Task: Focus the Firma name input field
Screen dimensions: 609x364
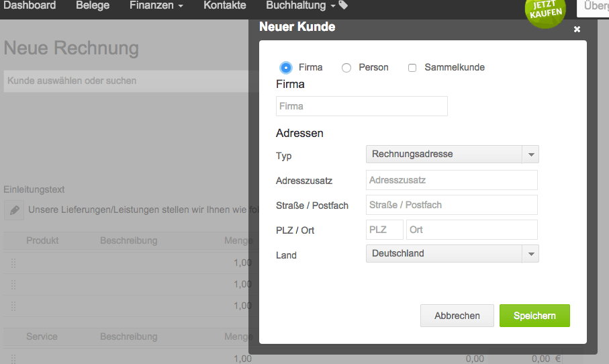Action: point(361,106)
